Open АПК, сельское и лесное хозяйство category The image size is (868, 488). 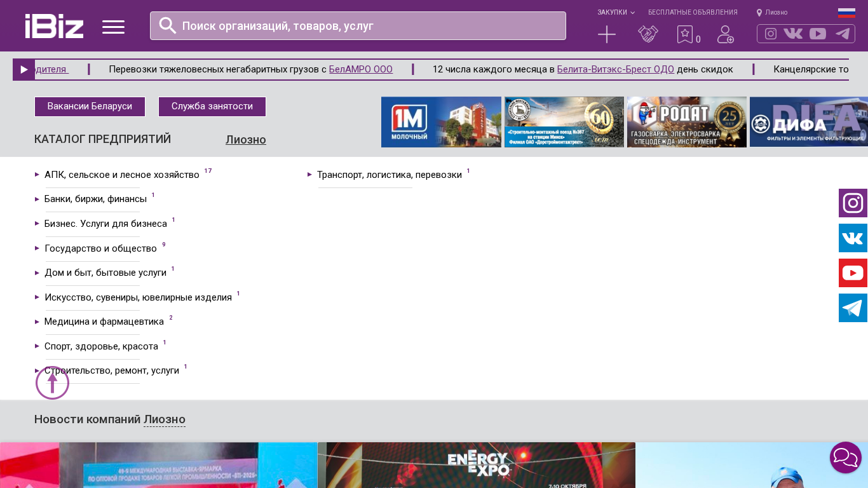point(122,175)
